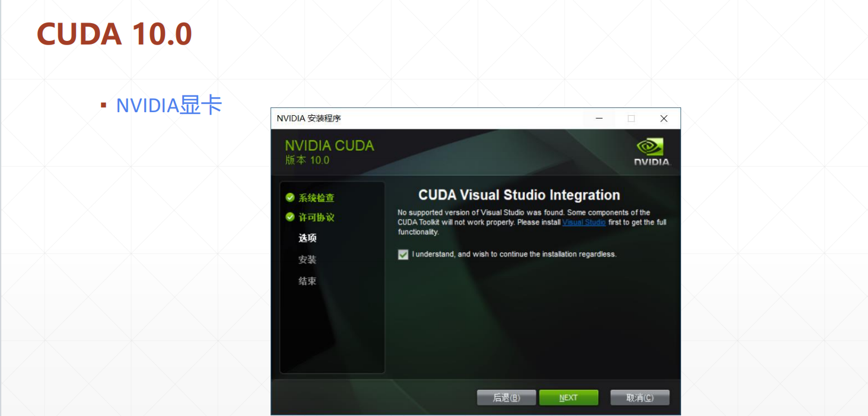Tick the 'I understand' continue-installation checkbox
Image resolution: width=868 pixels, height=416 pixels.
[x=403, y=255]
